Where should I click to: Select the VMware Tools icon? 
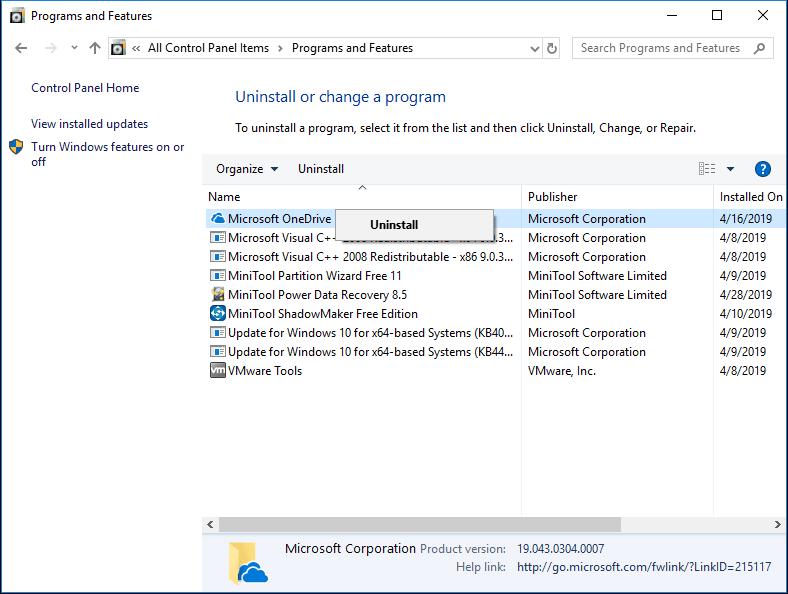pos(218,371)
